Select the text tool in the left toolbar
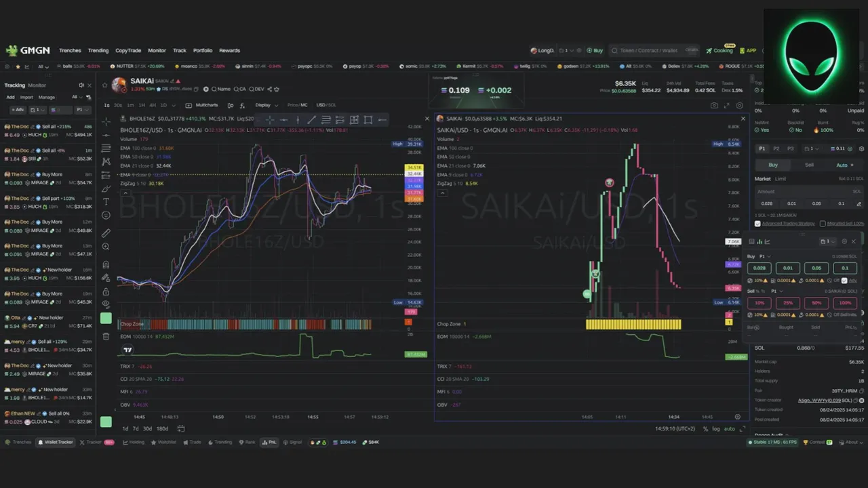 tap(106, 202)
